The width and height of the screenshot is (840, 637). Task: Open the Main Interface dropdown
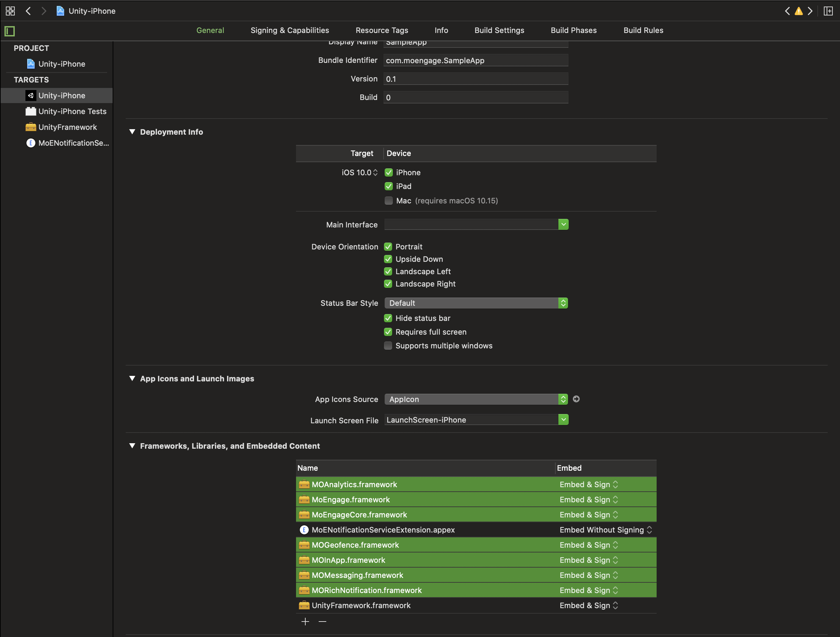[x=564, y=224]
